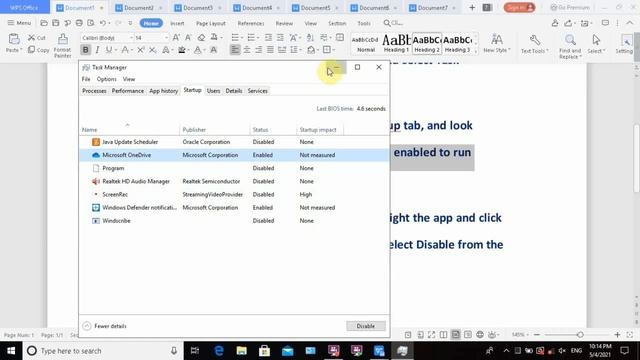
Task: Click the Paste icon in WPS ribbon
Action: click(14, 40)
